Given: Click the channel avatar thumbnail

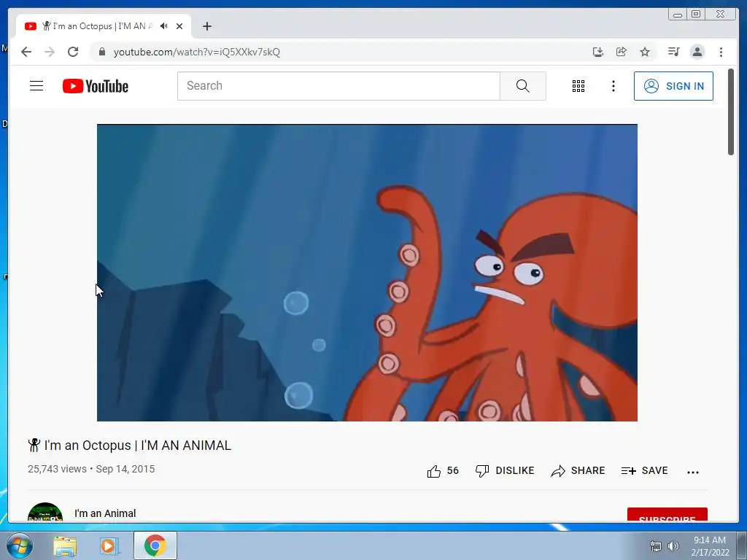Looking at the screenshot, I should click(45, 513).
